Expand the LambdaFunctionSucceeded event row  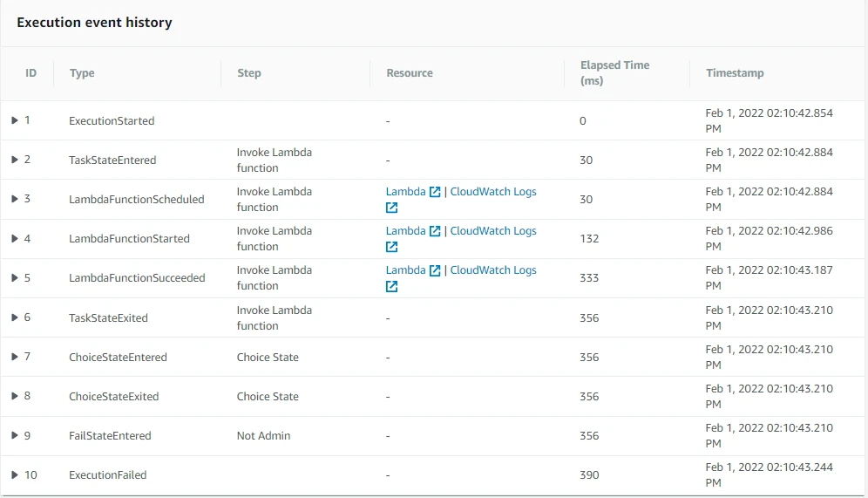click(15, 278)
